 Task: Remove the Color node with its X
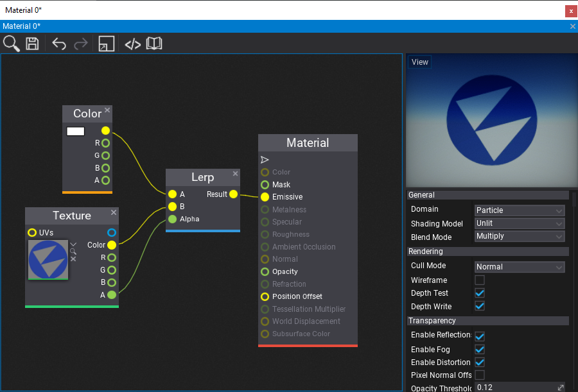tap(107, 110)
